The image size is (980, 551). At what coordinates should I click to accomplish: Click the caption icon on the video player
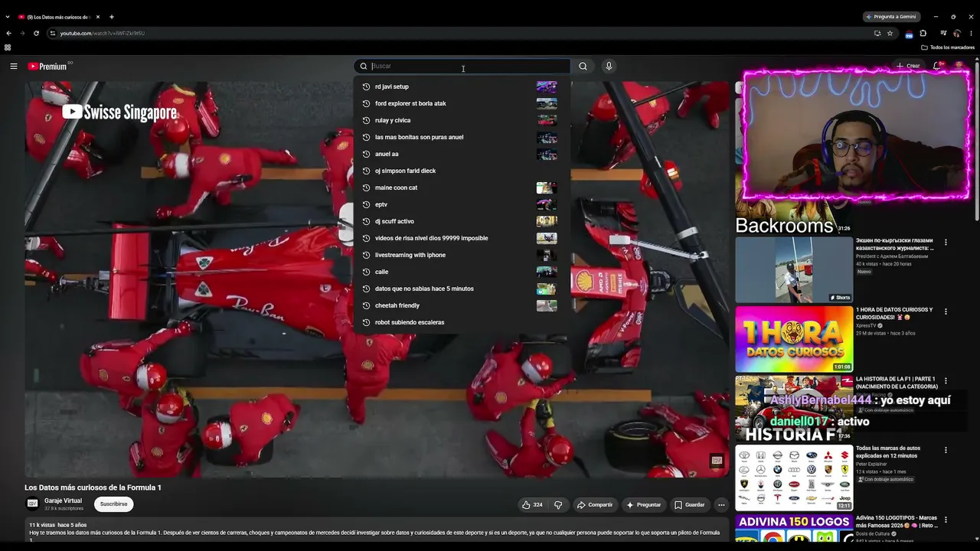(717, 461)
